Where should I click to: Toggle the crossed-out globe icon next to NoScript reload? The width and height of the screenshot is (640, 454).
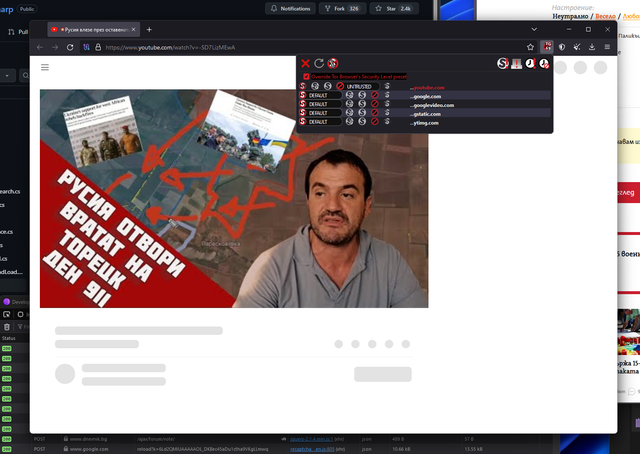(333, 63)
